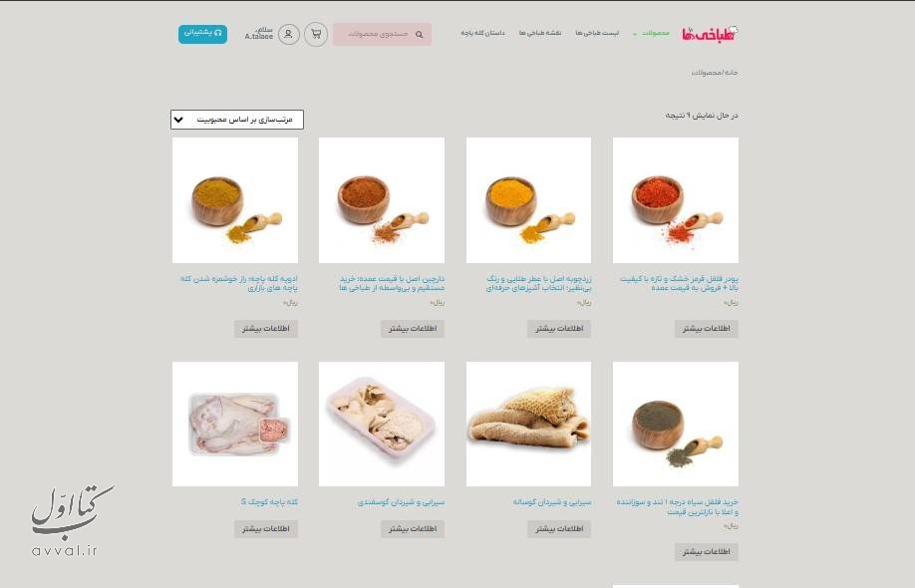Open the user account profile icon
The image size is (915, 588).
(x=288, y=35)
